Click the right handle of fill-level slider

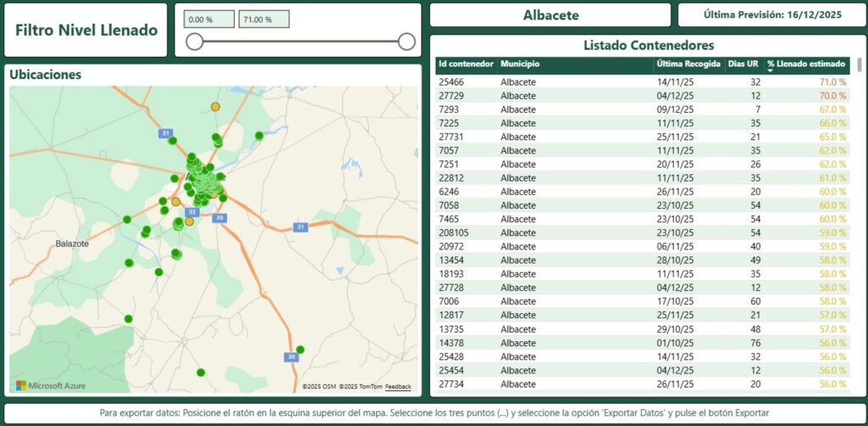(x=407, y=42)
